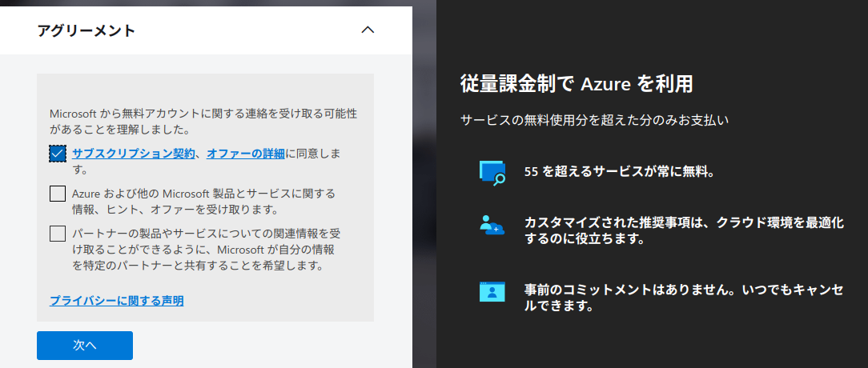Click the Azure および他の Microsoft 製品 label text

pos(203,202)
